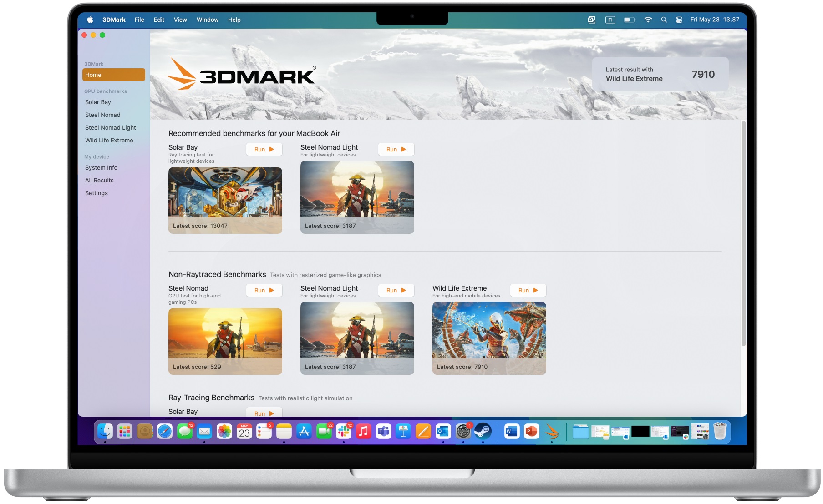The image size is (823, 504).
Task: Open the Trash in the Dock
Action: [x=720, y=431]
